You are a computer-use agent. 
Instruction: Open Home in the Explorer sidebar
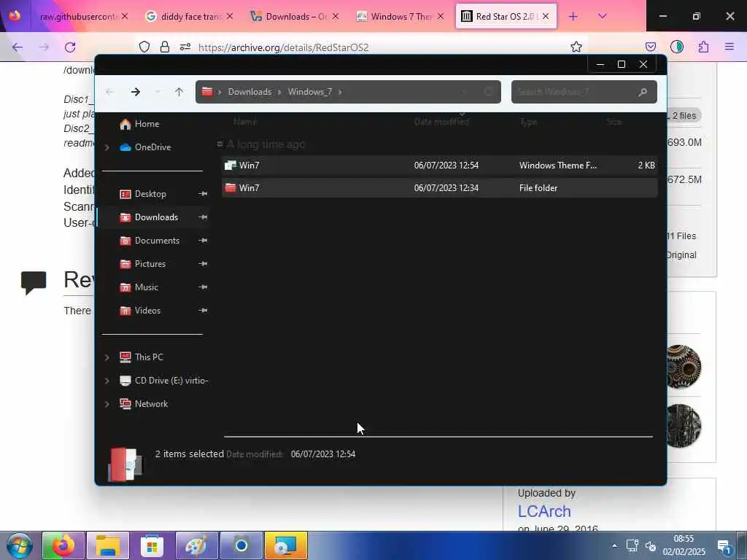(147, 124)
